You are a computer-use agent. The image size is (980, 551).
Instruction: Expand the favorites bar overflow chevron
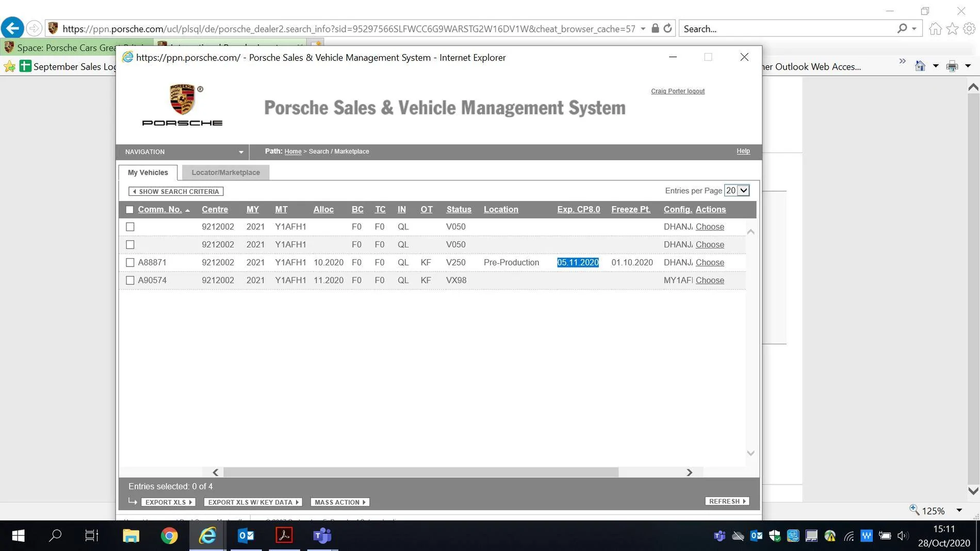pos(903,61)
